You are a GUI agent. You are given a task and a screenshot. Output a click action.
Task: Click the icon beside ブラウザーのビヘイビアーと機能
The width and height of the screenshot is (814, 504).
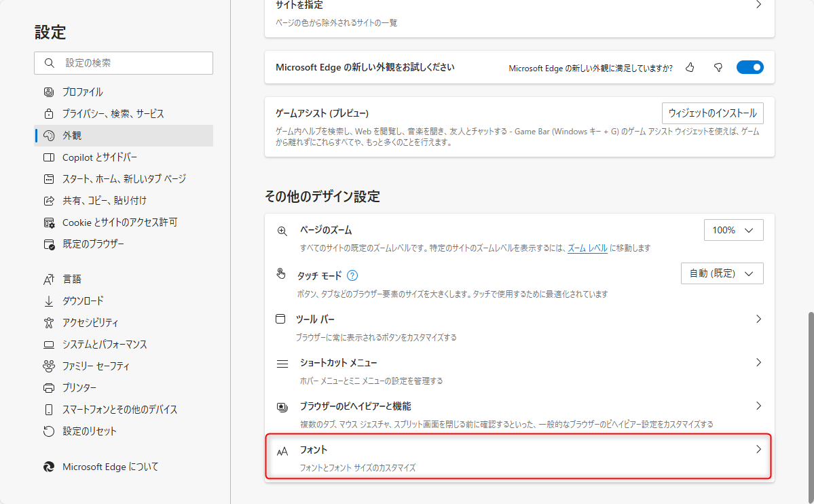(x=282, y=408)
